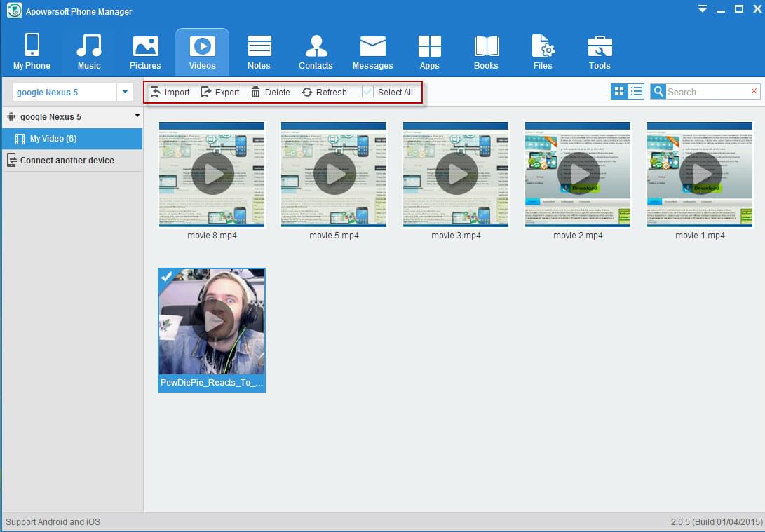Collapse the google Nexus 5 tree node
Image resolution: width=765 pixels, height=532 pixels.
point(137,116)
